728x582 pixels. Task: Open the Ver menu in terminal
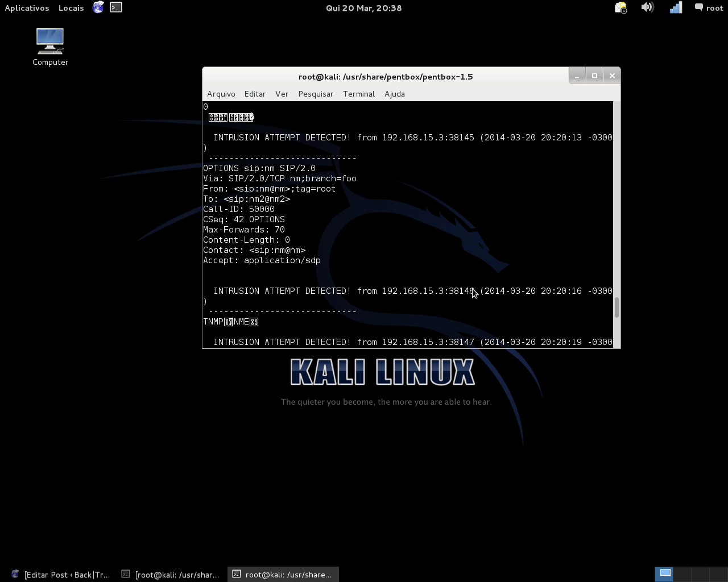[x=282, y=94]
